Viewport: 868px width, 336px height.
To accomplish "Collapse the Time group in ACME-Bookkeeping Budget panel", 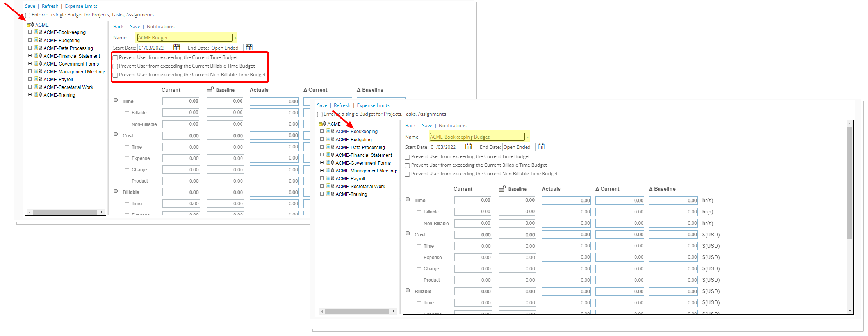I will click(x=408, y=199).
